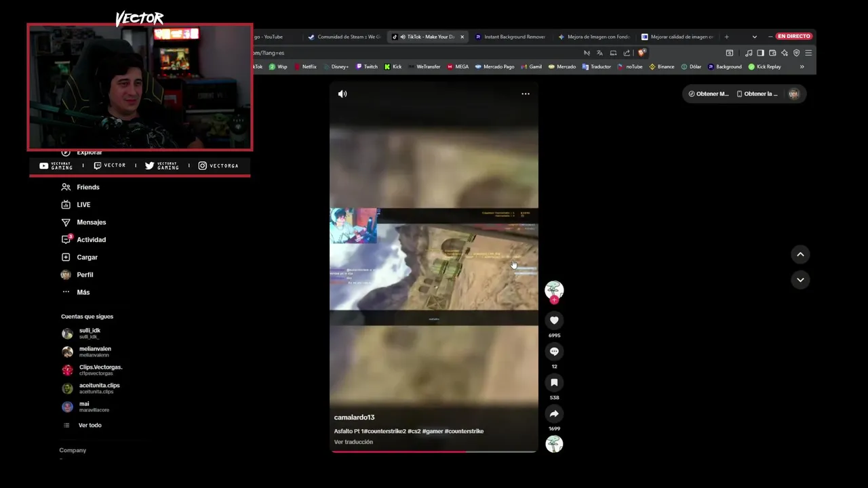
Task: Expand the Company footer section
Action: pyautogui.click(x=73, y=450)
